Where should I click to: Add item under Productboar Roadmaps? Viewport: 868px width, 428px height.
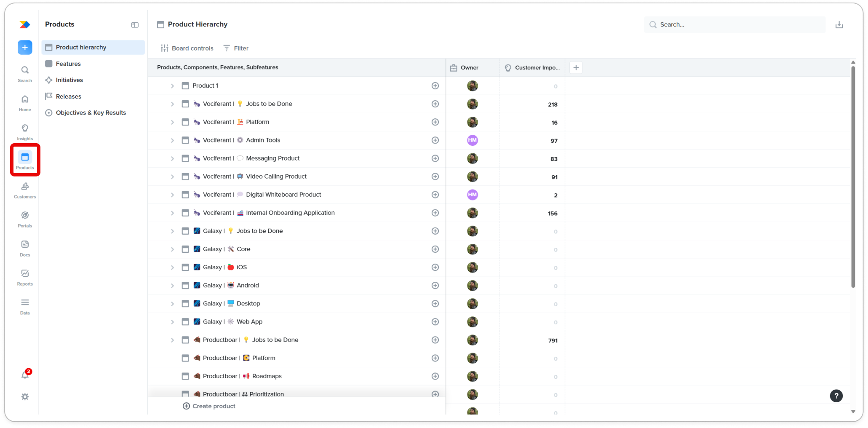tap(435, 376)
